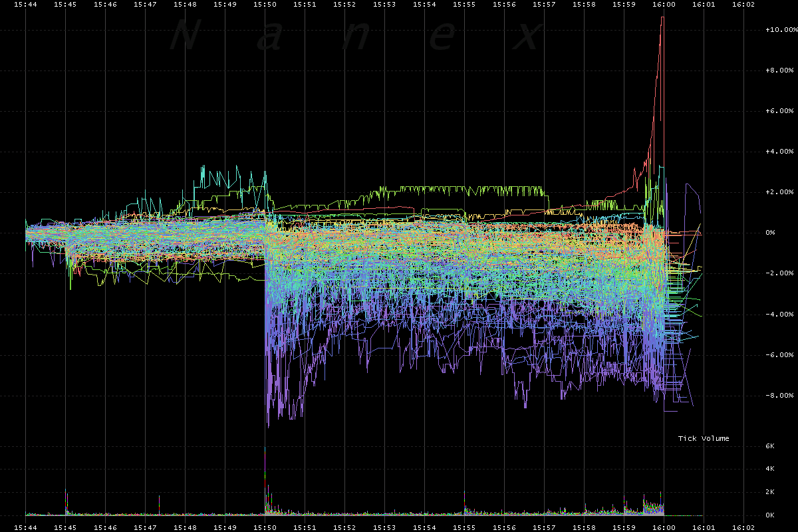Select 16:01 on the bottom time axis
This screenshot has width=798, height=532.
(704, 527)
